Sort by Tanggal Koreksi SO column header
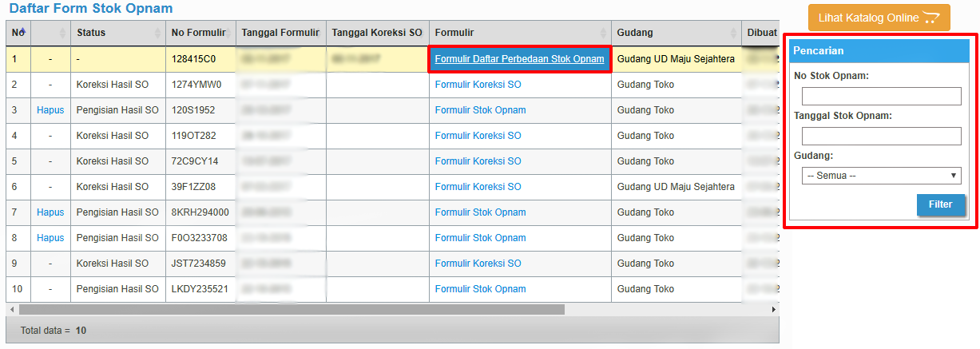Image resolution: width=980 pixels, height=349 pixels. [376, 33]
